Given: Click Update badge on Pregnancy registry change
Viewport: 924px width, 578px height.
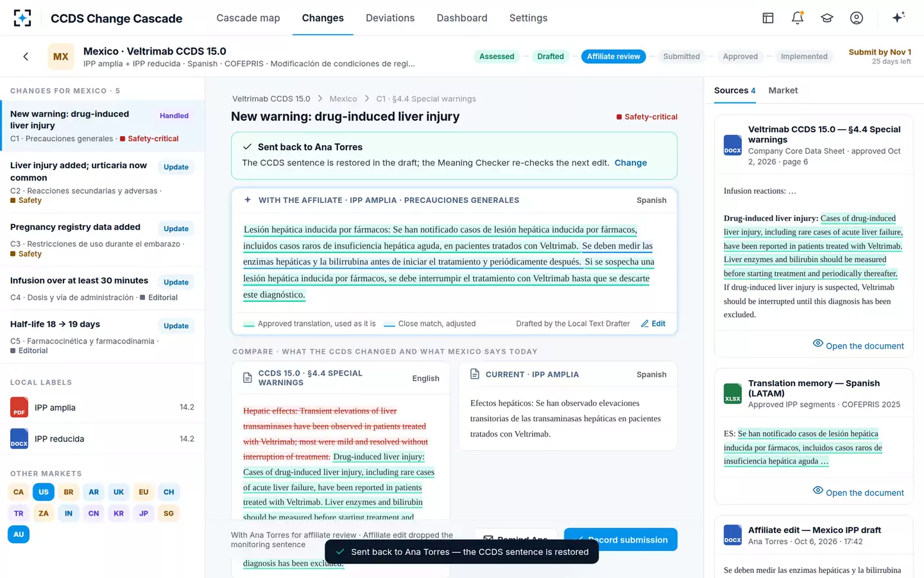Looking at the screenshot, I should coord(176,229).
